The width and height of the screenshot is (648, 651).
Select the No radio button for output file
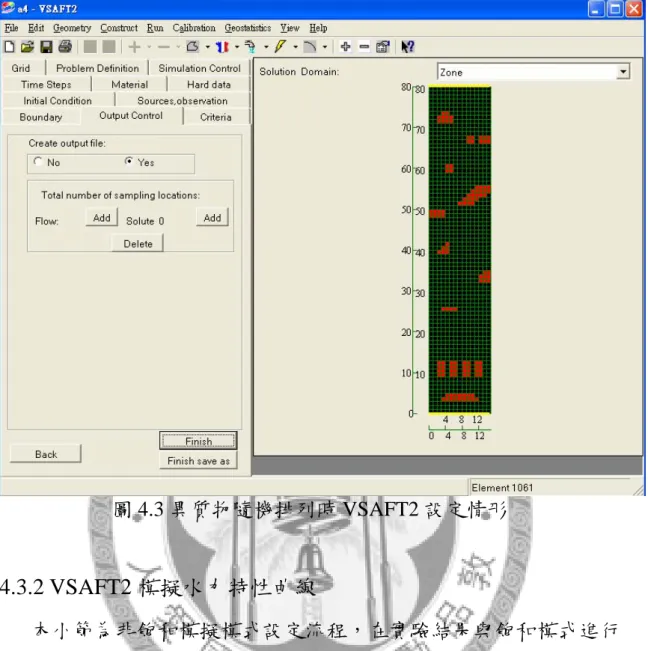[38, 162]
